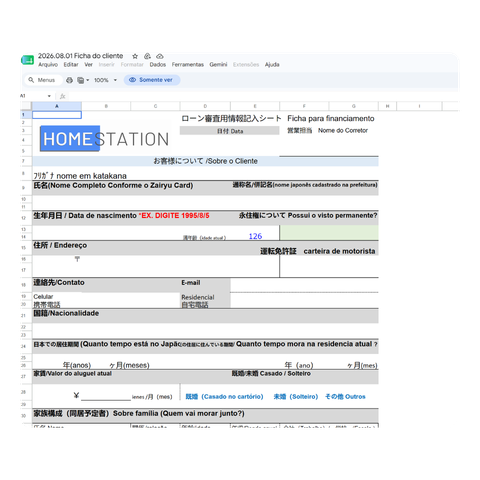Screen dimensions: 480x480
Task: Click the green visto permanente cell
Action: 329,233
